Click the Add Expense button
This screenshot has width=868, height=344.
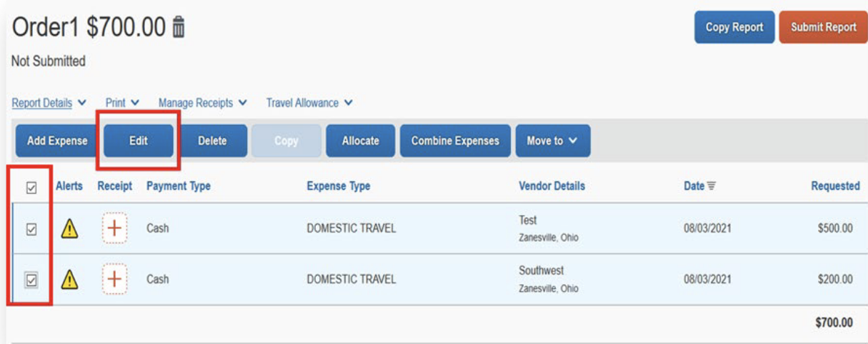coord(57,141)
